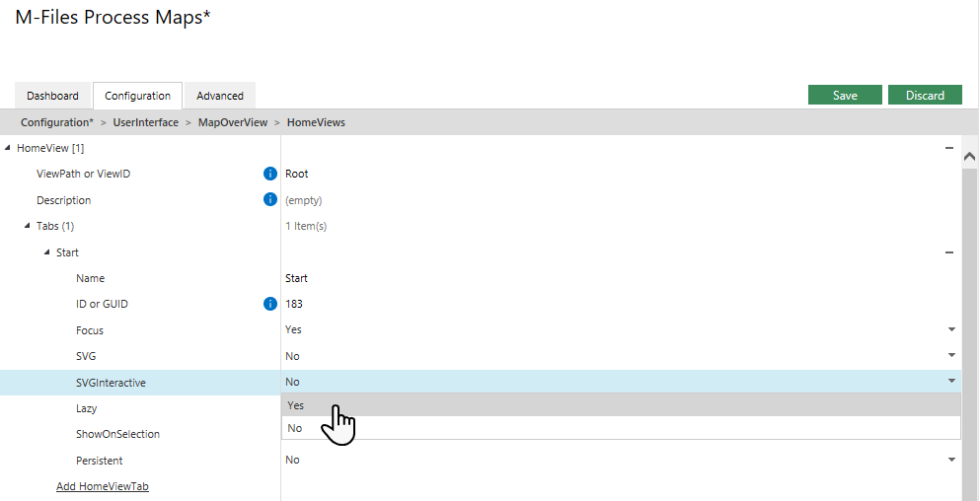Click info icon next to ViewPath or ViewID

click(270, 174)
